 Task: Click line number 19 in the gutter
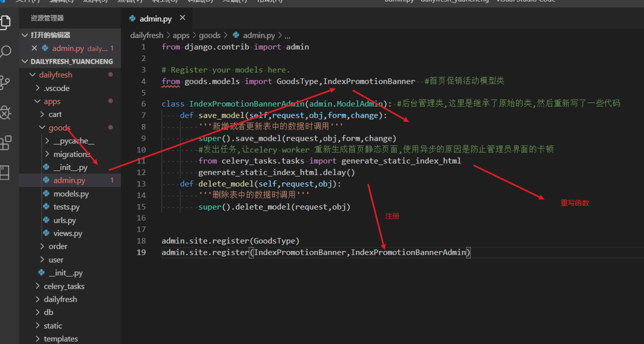pyautogui.click(x=141, y=253)
